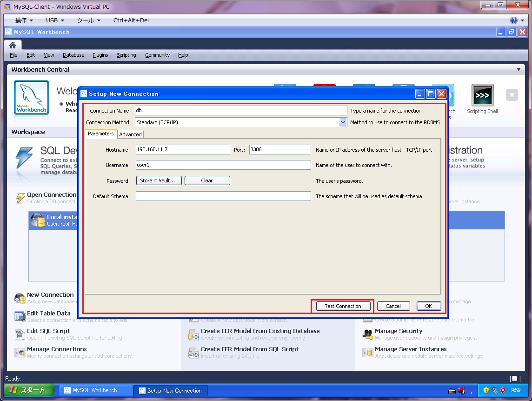The image size is (532, 401).
Task: Click the grey shortcuts dropdown arrow beside Scripting Shell
Action: click(512, 95)
